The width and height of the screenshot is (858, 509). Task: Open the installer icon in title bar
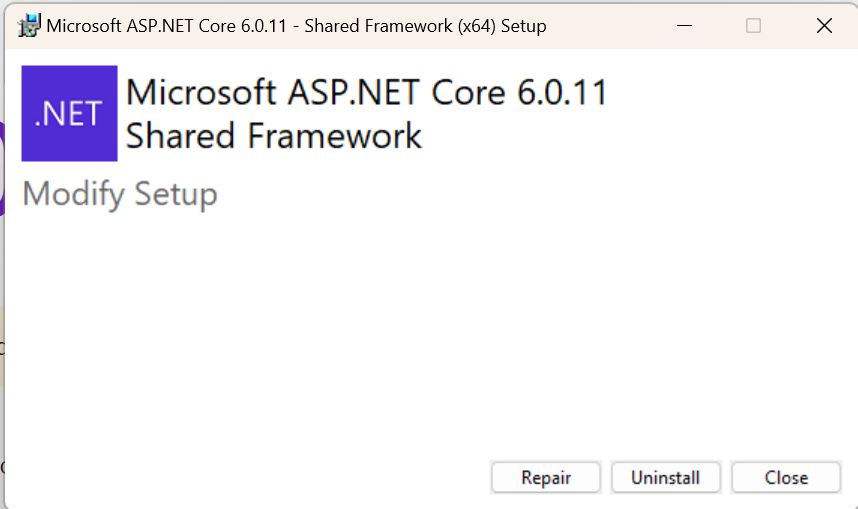click(29, 25)
